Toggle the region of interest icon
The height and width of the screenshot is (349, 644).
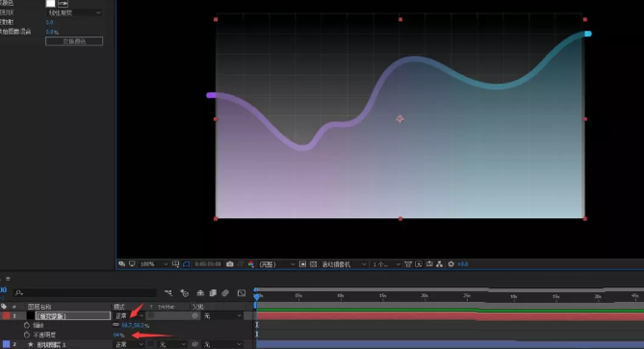tap(302, 264)
